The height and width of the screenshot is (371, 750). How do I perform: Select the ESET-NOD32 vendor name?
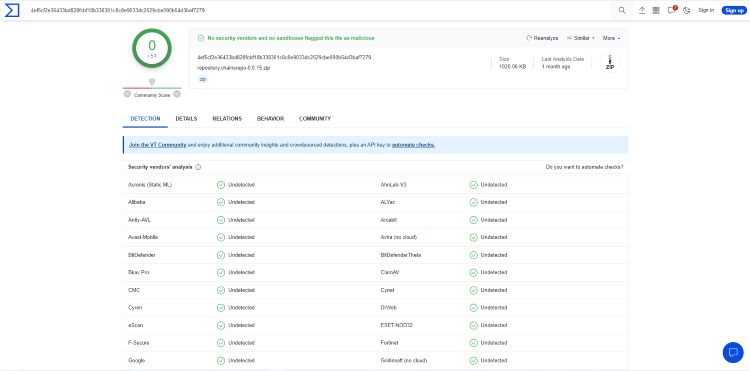397,326
